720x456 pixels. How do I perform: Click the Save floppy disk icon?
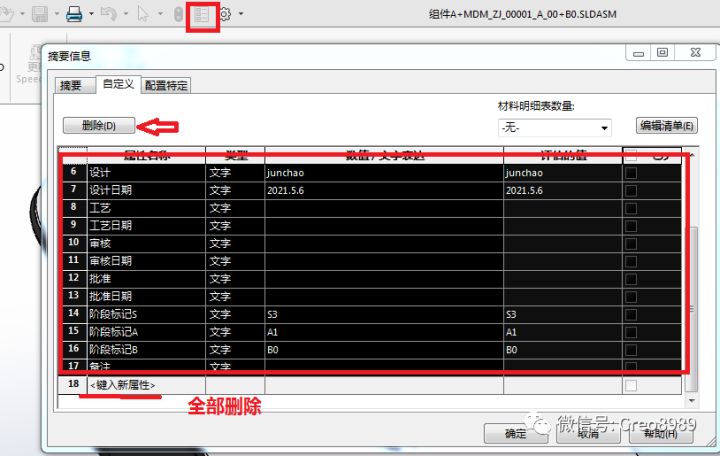click(40, 14)
